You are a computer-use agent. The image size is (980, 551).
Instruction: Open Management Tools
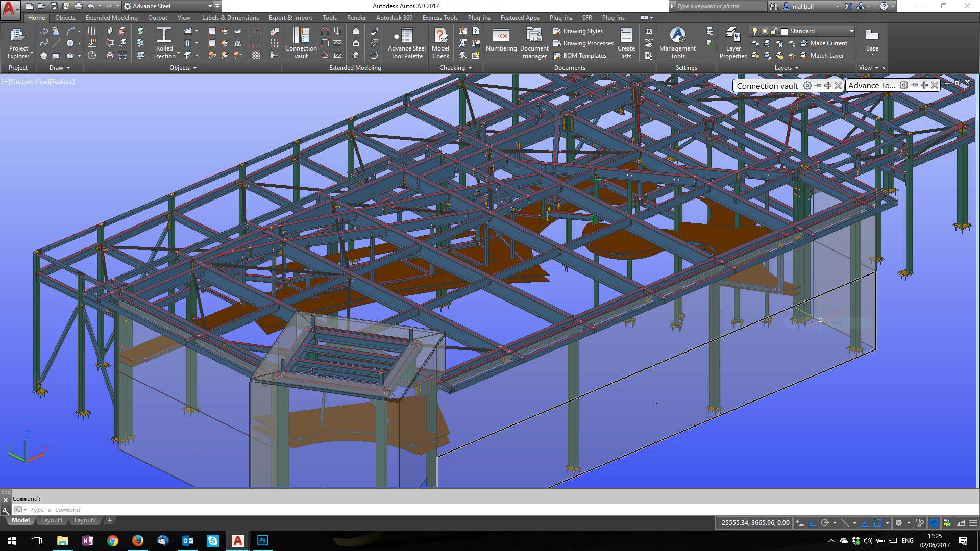(677, 44)
